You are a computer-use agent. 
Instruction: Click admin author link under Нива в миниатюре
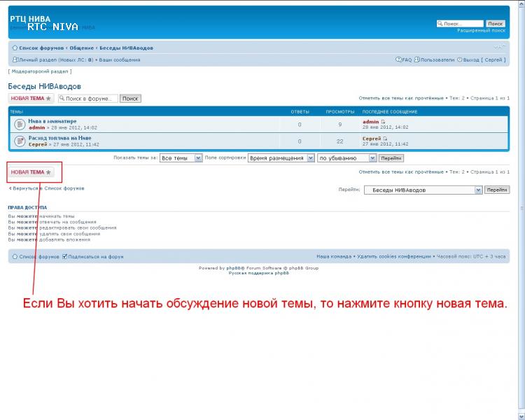tap(37, 127)
